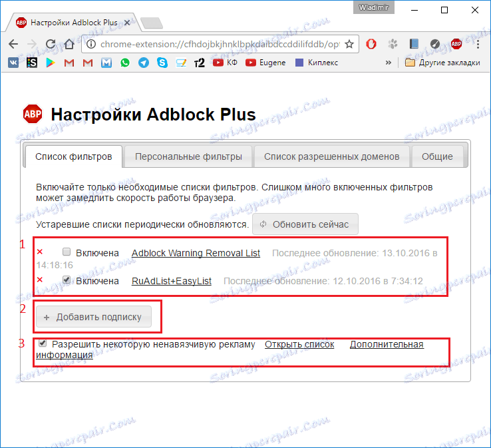Open the Google Play bookmark
Image resolution: width=491 pixels, height=448 pixels.
click(51, 63)
